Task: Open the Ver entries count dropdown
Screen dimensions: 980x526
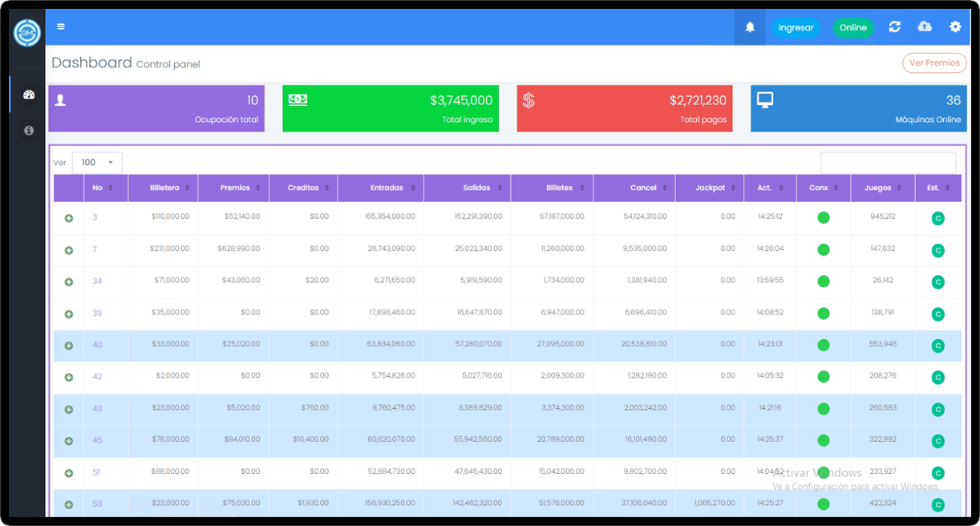Action: (x=97, y=163)
